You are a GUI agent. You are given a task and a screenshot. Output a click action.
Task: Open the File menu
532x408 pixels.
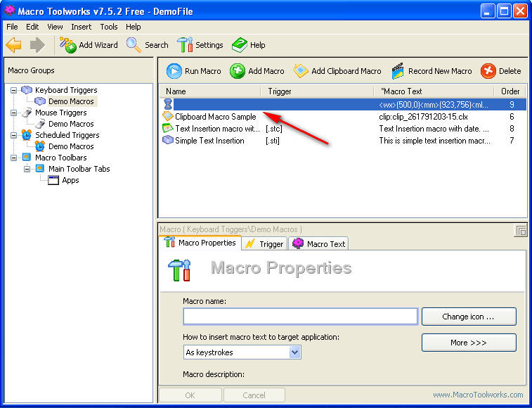pos(12,27)
